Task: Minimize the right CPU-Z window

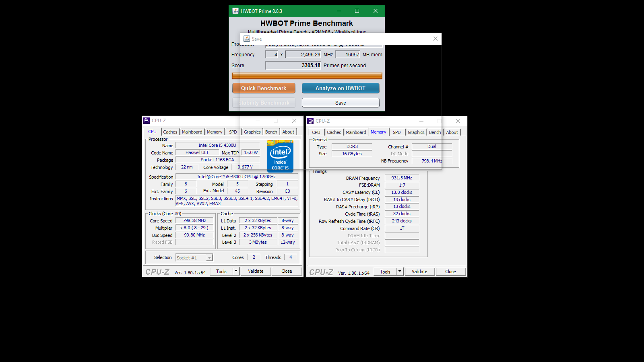Action: [x=421, y=121]
